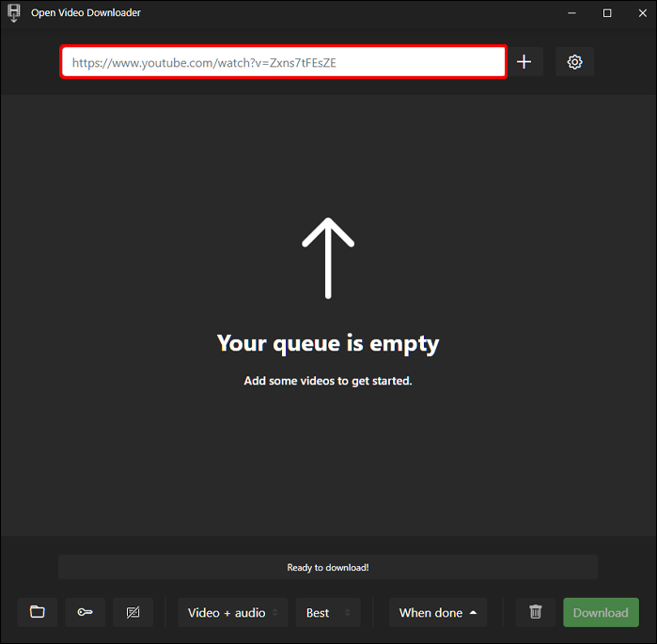Maximize the Open Video Downloader window
This screenshot has height=644, width=657.
coord(607,13)
